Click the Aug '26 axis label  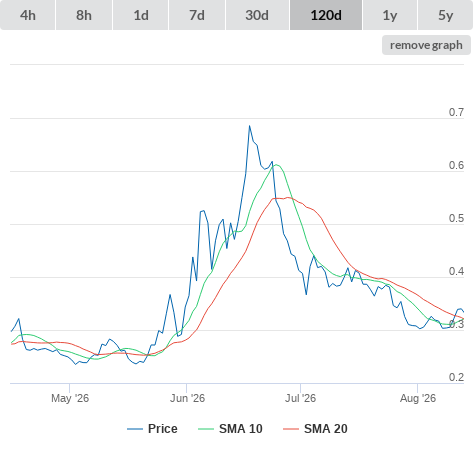tap(418, 398)
